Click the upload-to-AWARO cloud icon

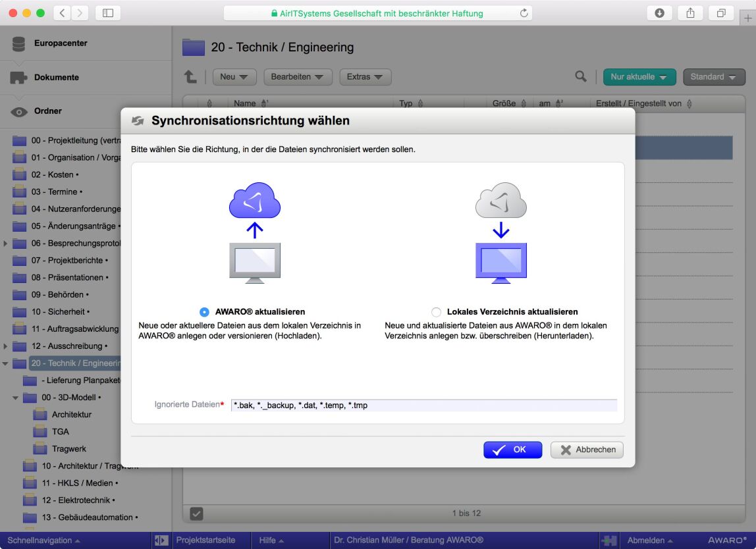255,200
